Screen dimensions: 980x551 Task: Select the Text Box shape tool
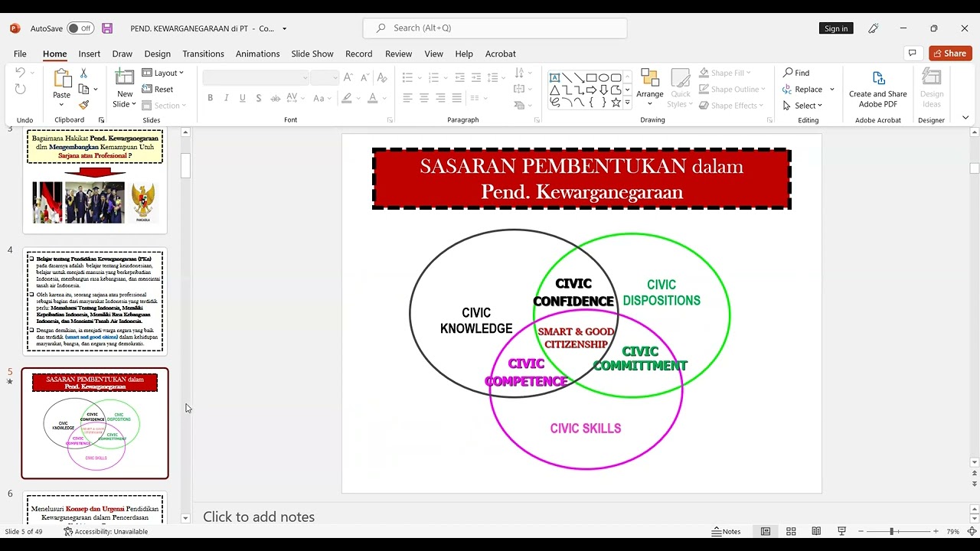[555, 77]
